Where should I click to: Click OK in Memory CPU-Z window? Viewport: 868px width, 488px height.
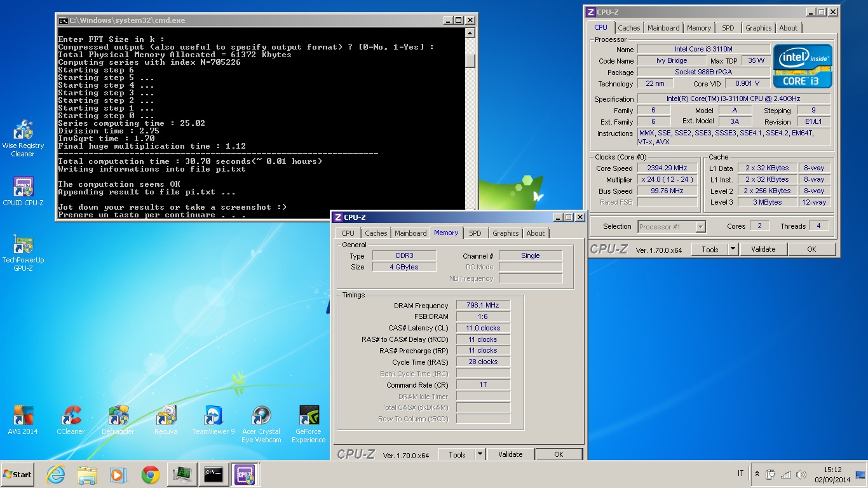point(559,454)
